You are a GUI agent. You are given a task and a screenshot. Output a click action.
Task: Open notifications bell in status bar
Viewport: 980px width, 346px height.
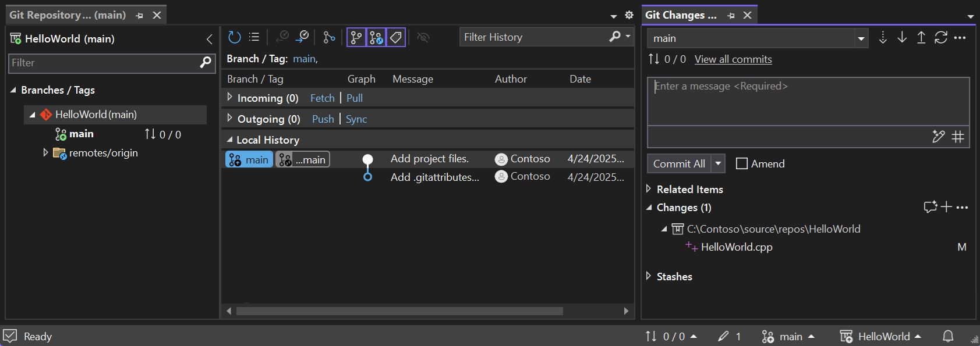pyautogui.click(x=948, y=336)
